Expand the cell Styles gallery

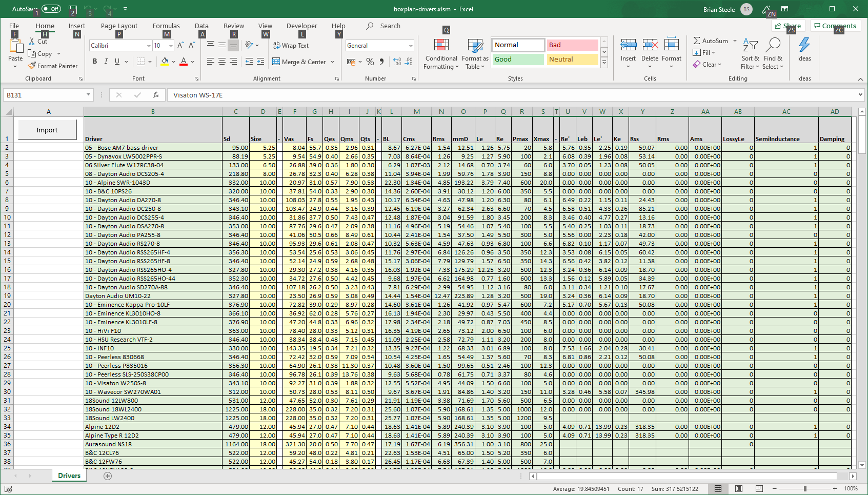(604, 63)
